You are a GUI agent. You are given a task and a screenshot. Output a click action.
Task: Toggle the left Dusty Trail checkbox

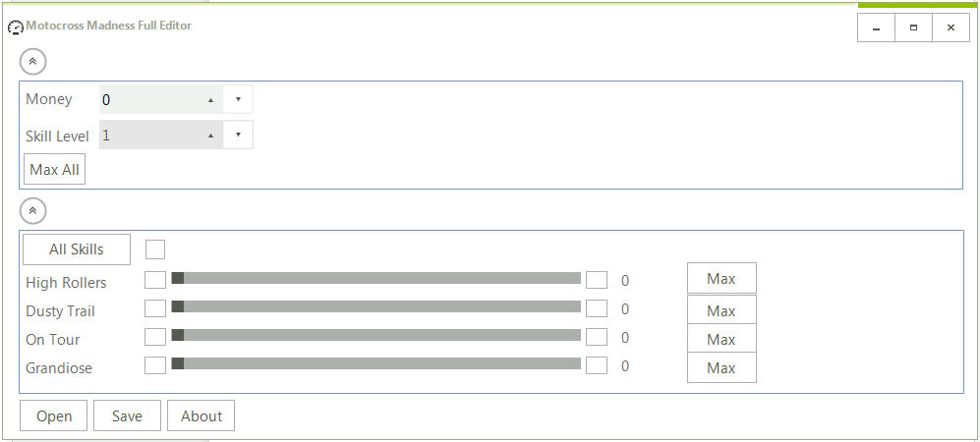point(155,308)
